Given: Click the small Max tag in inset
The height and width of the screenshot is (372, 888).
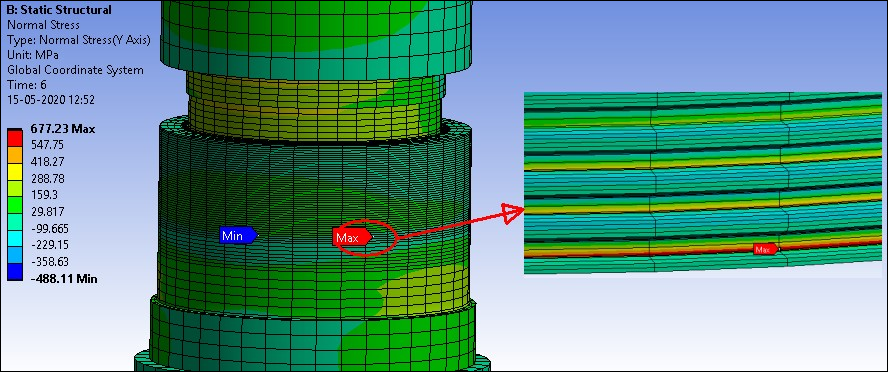Looking at the screenshot, I should 765,249.
